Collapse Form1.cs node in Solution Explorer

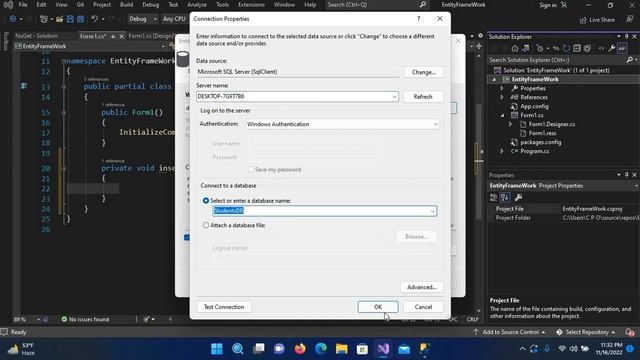click(x=502, y=116)
